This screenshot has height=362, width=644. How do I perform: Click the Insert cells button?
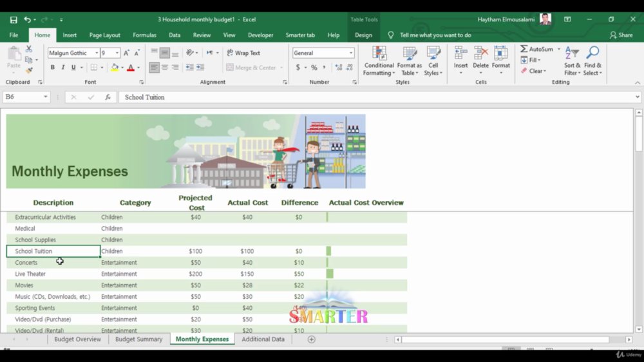click(461, 61)
